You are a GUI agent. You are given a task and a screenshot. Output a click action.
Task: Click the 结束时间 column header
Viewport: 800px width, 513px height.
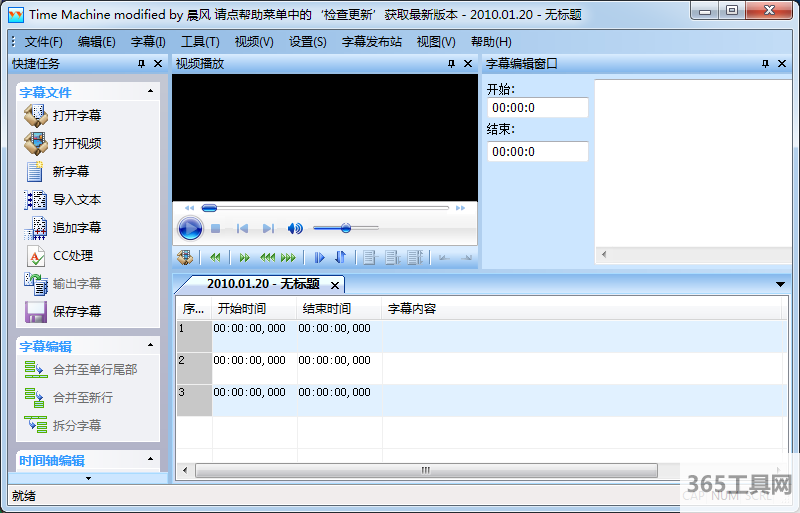click(x=339, y=309)
